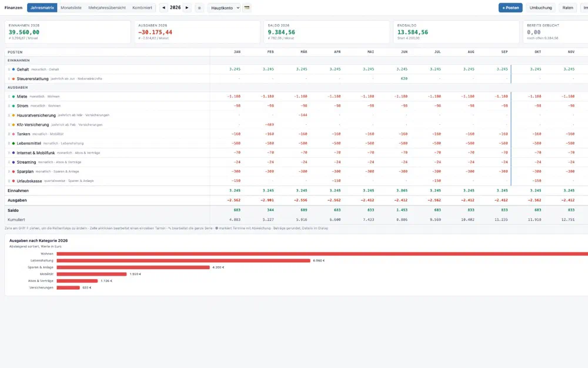This screenshot has height=368, width=588.
Task: Open the Kfz-Versicherung entry name
Action: [32, 125]
